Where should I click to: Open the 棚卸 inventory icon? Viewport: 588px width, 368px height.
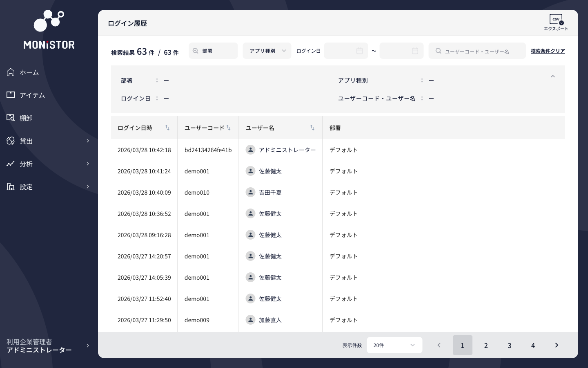pos(10,118)
